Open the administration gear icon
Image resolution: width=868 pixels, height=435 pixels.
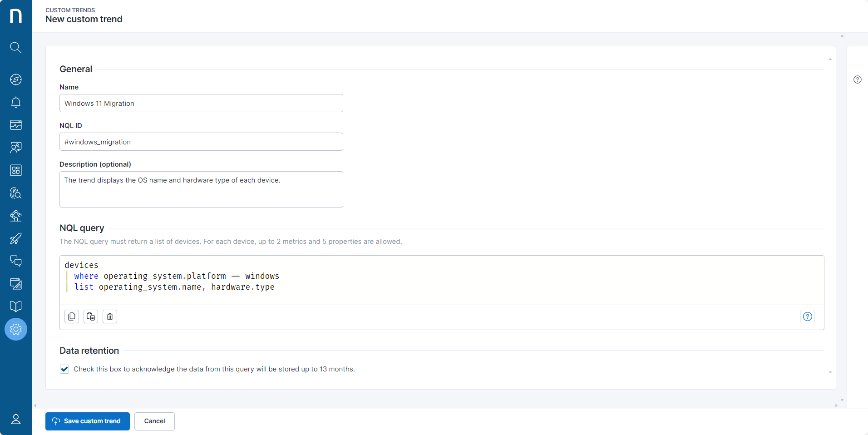[16, 329]
